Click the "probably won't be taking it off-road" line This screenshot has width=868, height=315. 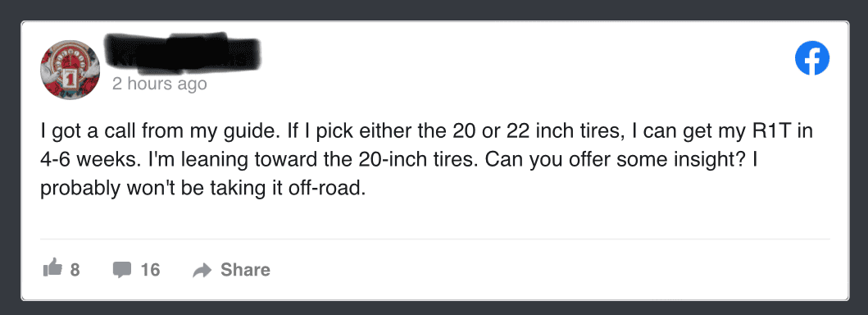tap(203, 189)
